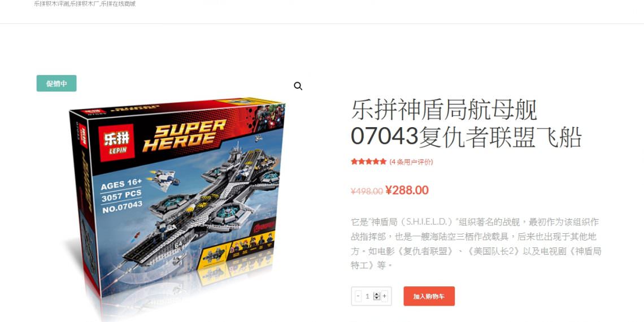Screen dimensions: 644x322
Task: Click the product title 乐拼神盾局航母舰 07043
Action: coord(466,123)
